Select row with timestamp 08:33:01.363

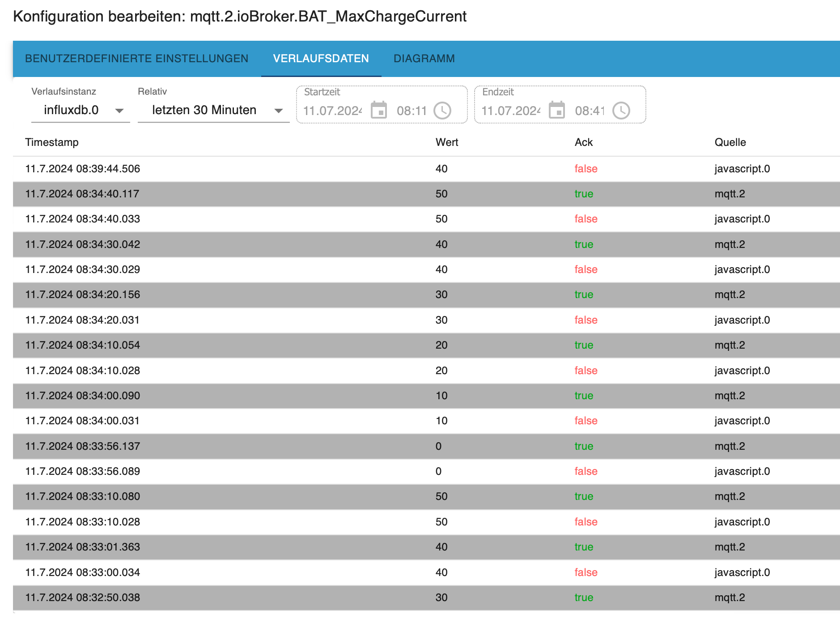point(426,547)
